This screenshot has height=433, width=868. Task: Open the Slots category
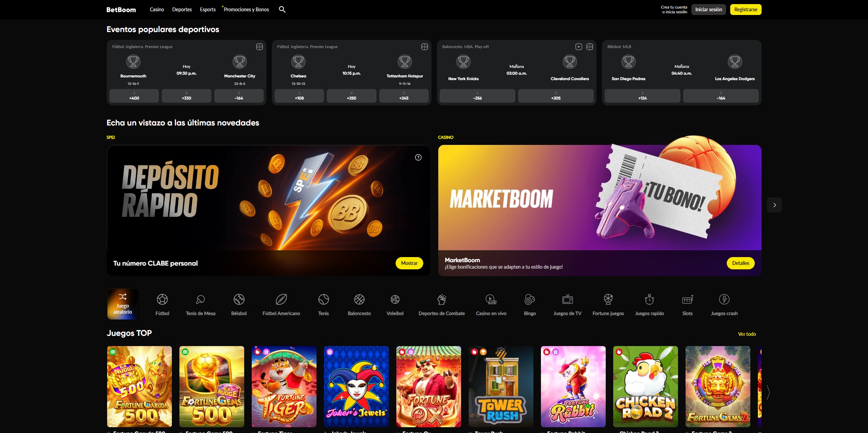687,304
